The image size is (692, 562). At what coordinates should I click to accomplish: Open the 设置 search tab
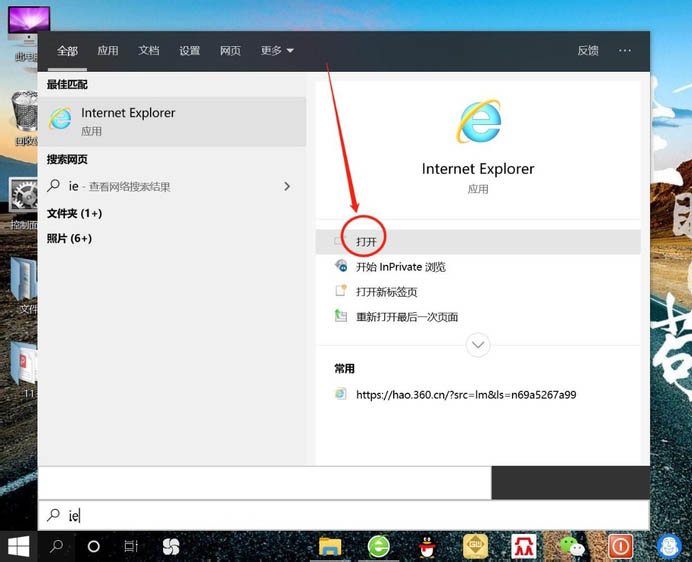[189, 51]
